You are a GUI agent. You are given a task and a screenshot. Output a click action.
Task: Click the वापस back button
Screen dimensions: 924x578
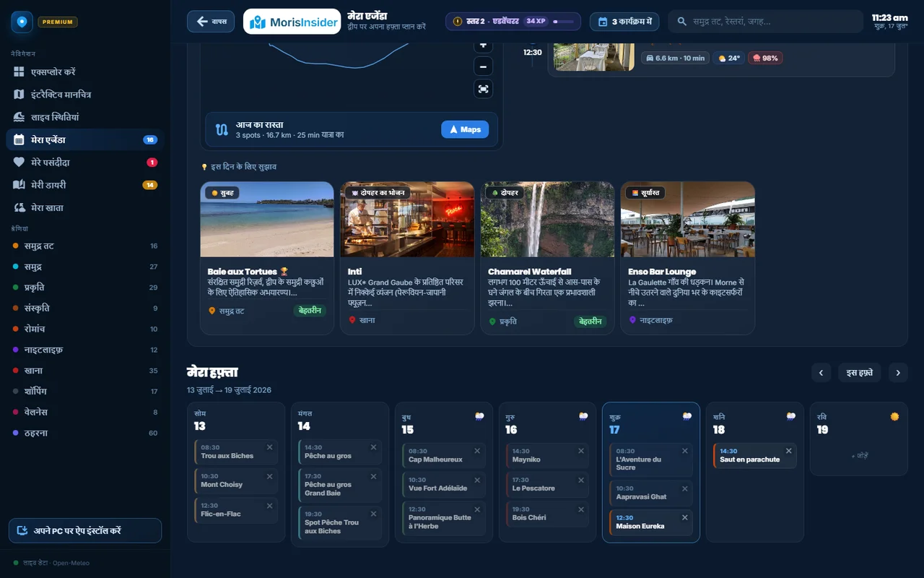coord(211,21)
